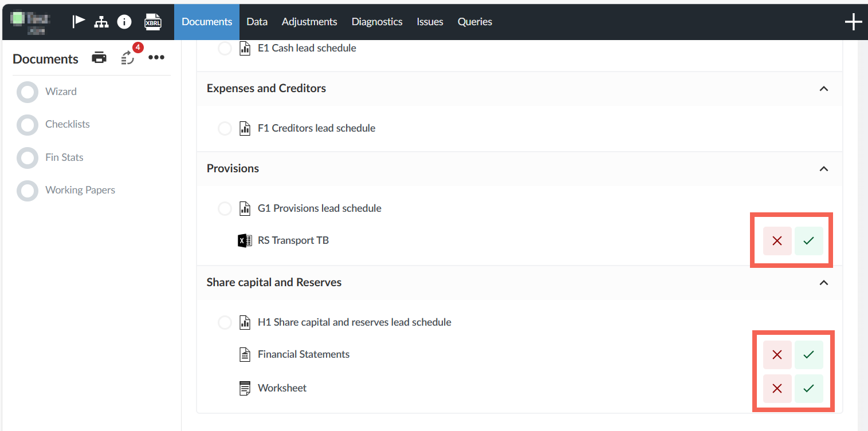Accept the Financial Statements document
This screenshot has height=431, width=868.
click(808, 355)
